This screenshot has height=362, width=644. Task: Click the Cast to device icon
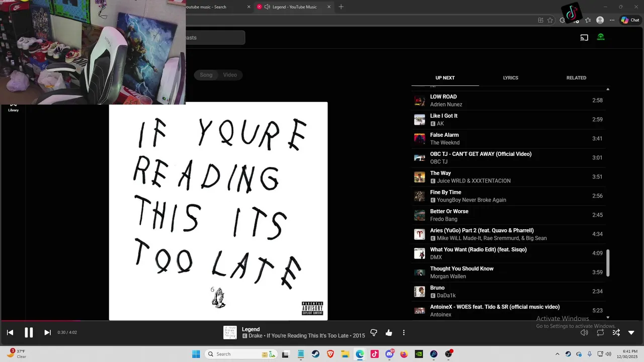click(584, 38)
